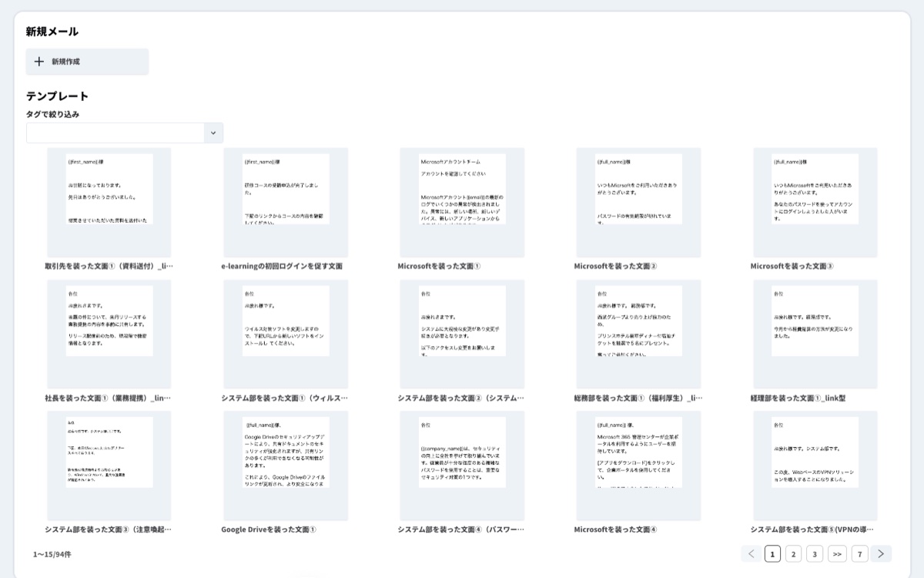The height and width of the screenshot is (578, 924).
Task: Click the title text システム部を装った文面①（ウィルス
Action: (x=285, y=398)
